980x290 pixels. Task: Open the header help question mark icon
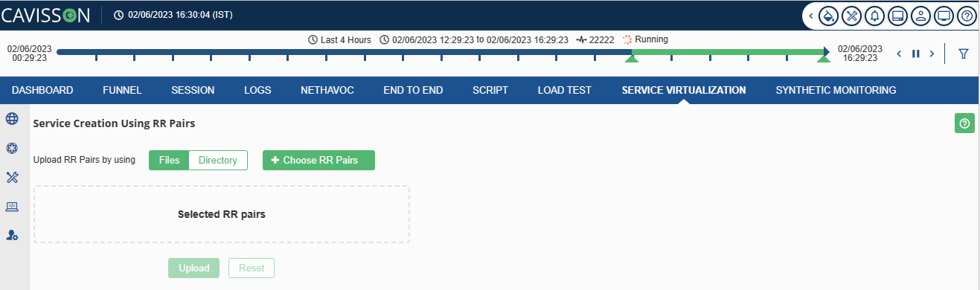pyautogui.click(x=966, y=16)
